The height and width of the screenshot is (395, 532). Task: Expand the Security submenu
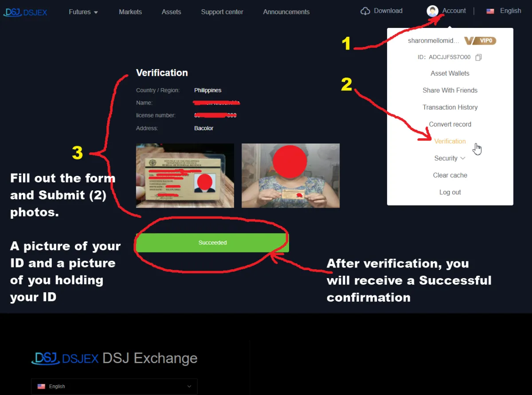[450, 158]
